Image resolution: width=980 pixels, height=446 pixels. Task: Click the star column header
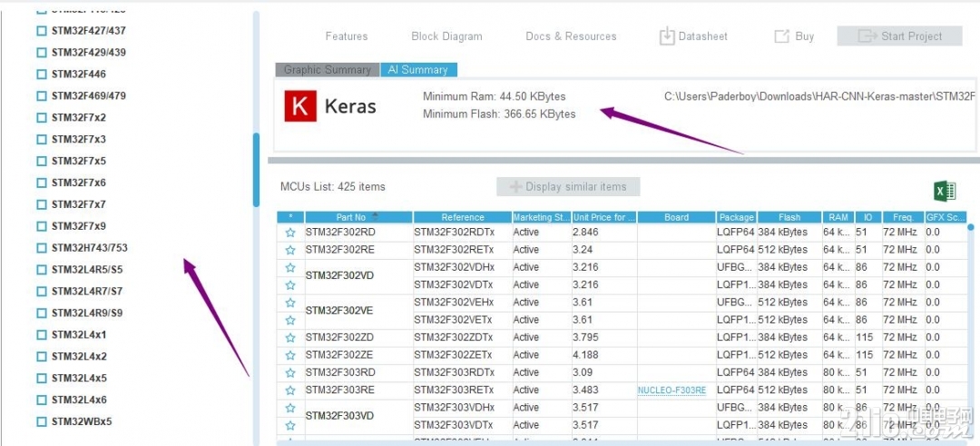click(290, 217)
